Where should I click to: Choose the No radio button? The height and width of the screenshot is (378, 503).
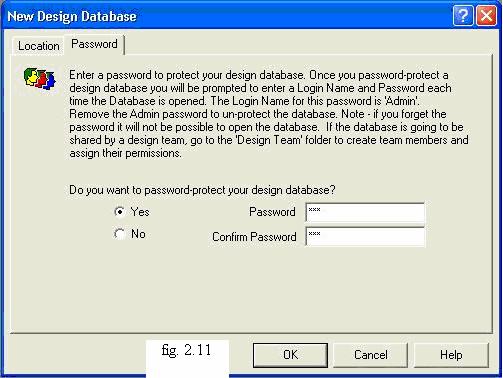point(119,234)
